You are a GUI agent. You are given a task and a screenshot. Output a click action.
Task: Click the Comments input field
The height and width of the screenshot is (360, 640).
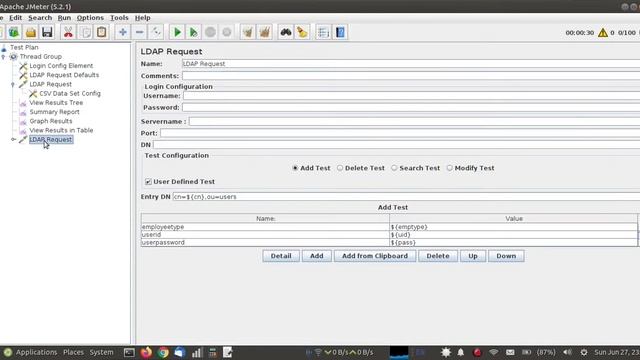[x=411, y=76]
